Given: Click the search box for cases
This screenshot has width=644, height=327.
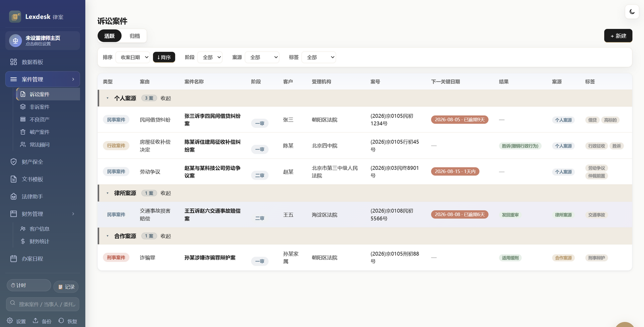Looking at the screenshot, I should pos(43,304).
